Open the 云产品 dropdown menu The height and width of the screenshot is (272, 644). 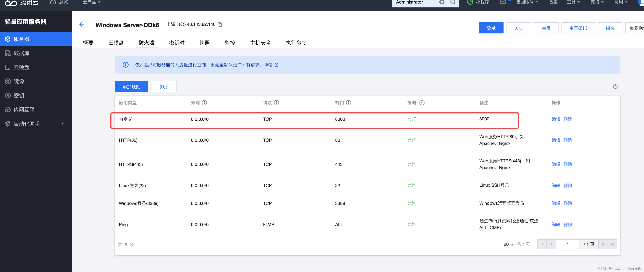click(91, 2)
